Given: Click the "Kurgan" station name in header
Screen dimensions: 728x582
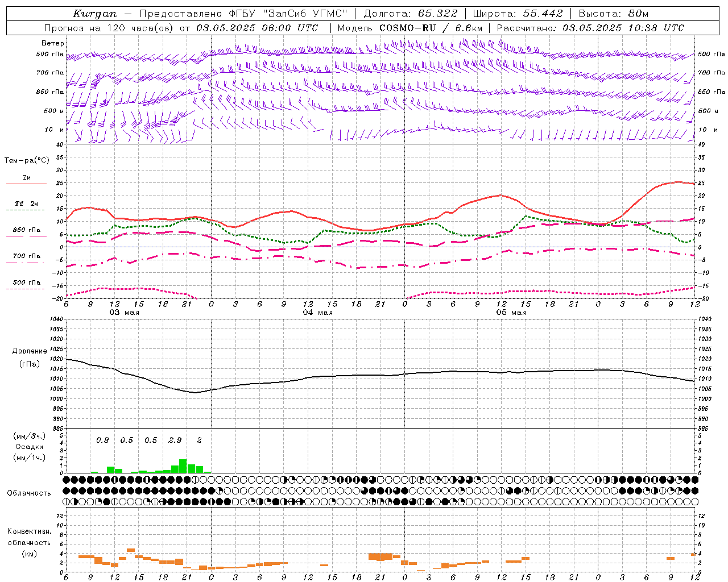Looking at the screenshot, I should pos(96,14).
